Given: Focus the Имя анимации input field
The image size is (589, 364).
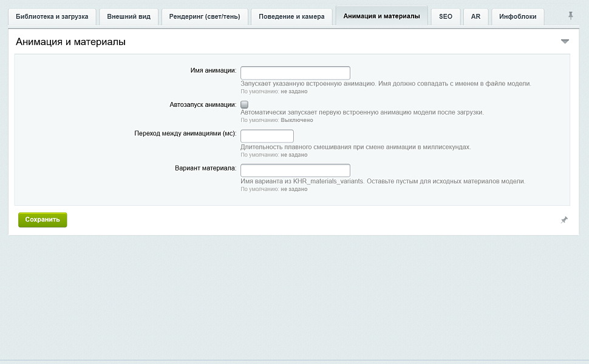Looking at the screenshot, I should 295,73.
